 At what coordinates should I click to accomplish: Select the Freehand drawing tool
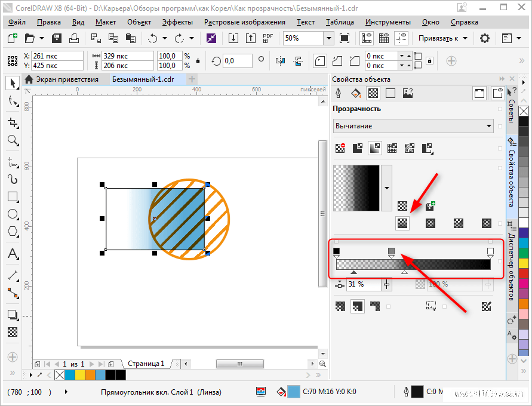pyautogui.click(x=13, y=162)
